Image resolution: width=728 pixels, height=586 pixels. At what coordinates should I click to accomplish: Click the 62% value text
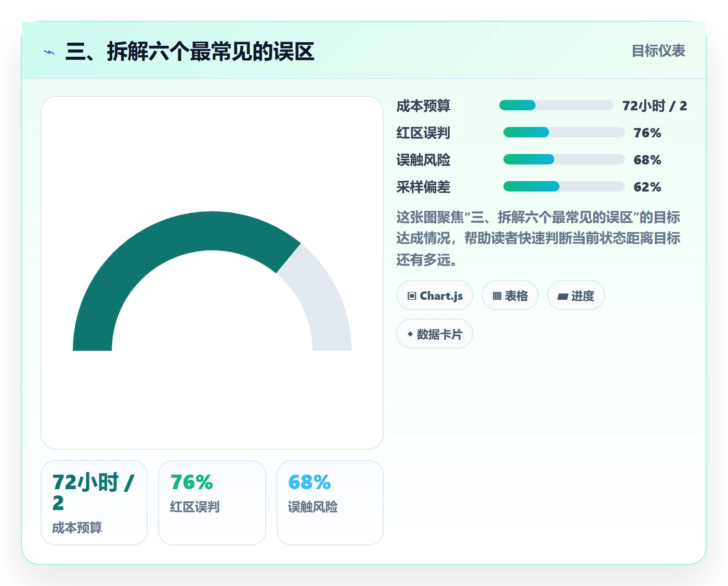(647, 187)
